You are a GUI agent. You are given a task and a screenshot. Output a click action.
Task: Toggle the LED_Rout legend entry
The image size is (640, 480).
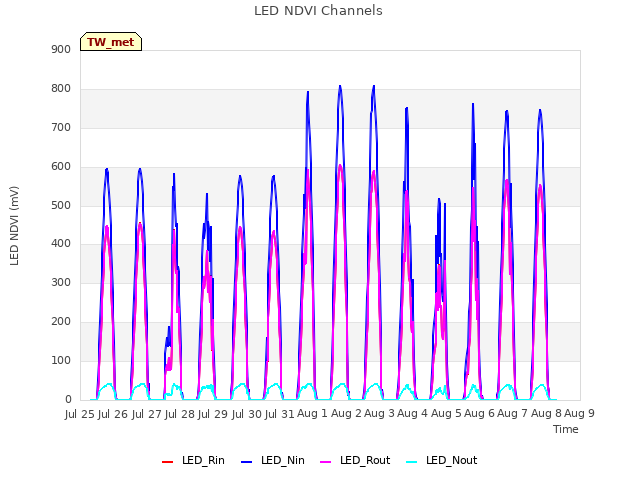355,460
